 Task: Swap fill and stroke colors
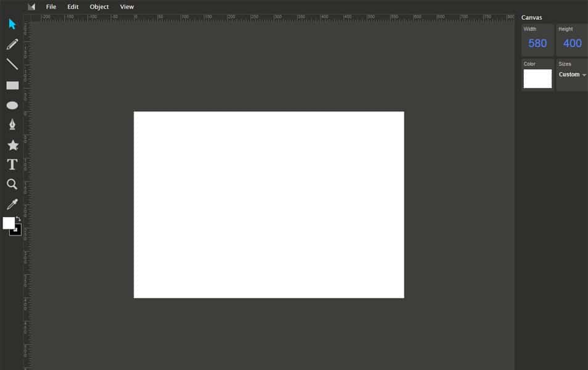pos(18,220)
